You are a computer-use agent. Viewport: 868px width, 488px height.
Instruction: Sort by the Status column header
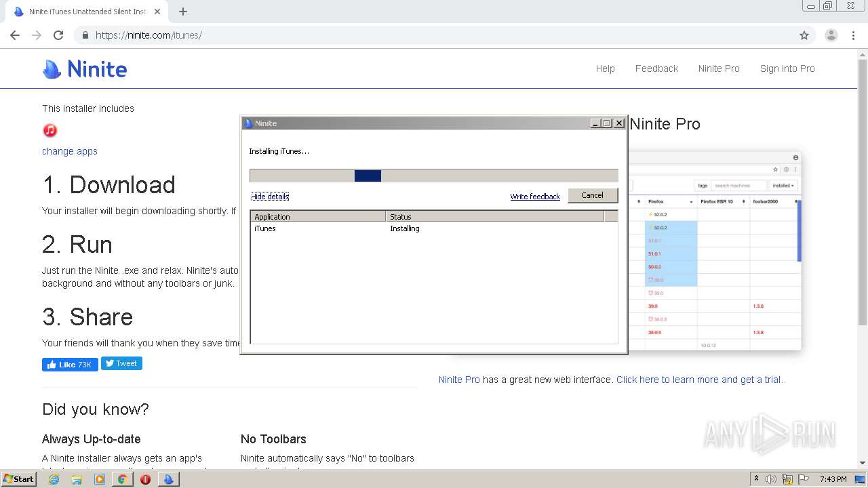[x=494, y=217]
